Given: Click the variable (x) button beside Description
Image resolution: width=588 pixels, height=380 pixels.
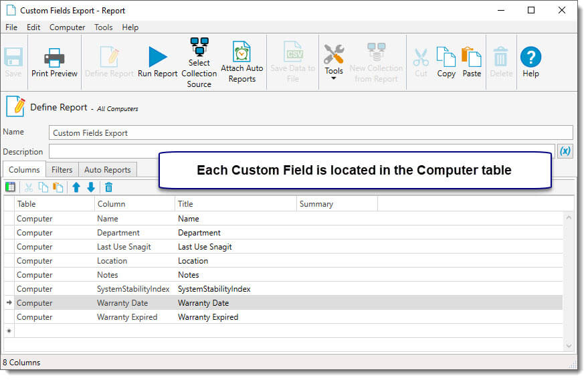Looking at the screenshot, I should point(565,151).
